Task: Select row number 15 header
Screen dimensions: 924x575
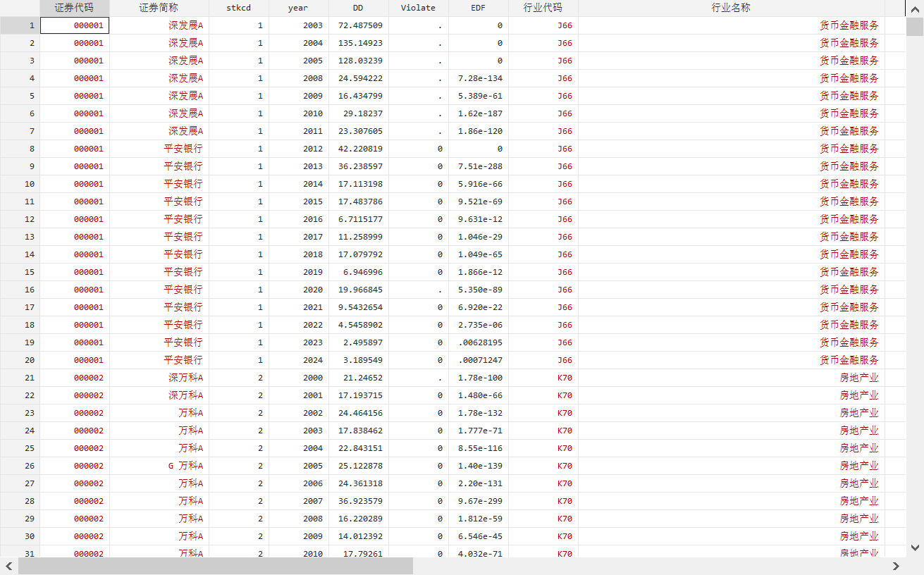Action: [20, 272]
